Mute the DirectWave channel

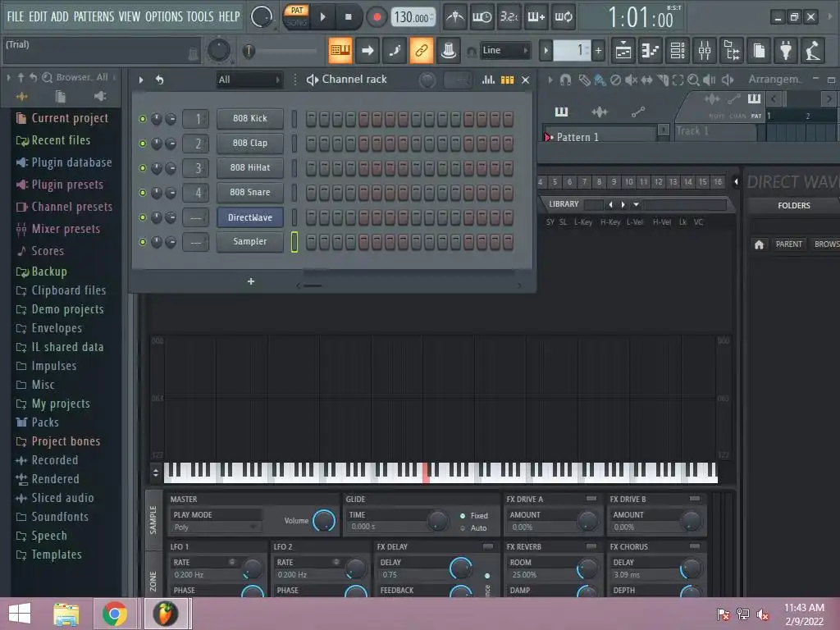pos(143,217)
